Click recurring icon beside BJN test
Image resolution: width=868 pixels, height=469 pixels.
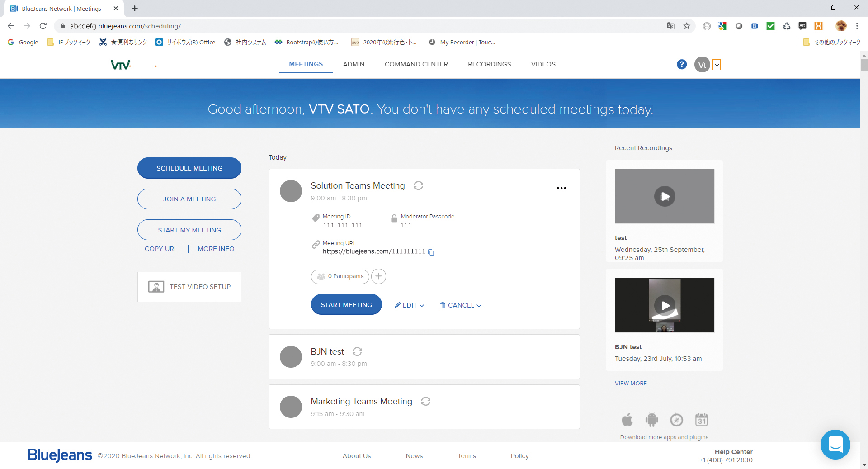tap(357, 351)
